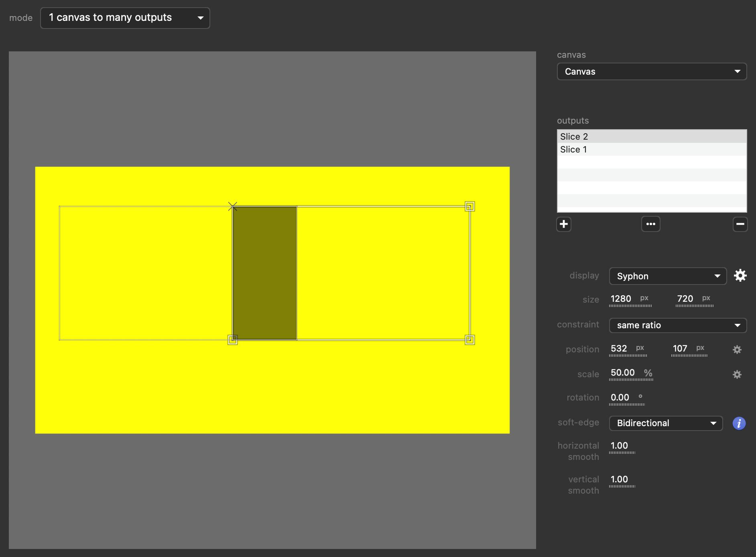The image size is (756, 557).
Task: Open the Bidirectional soft-edge dropdown
Action: click(x=666, y=423)
